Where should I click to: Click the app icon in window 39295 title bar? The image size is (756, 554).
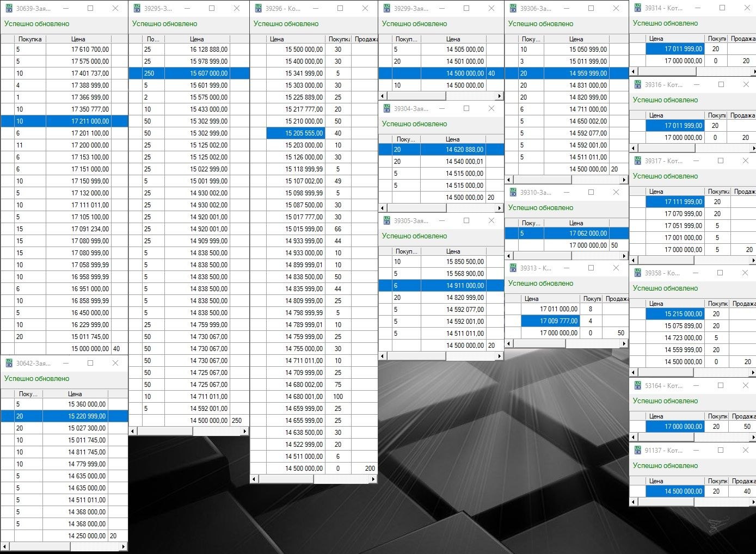[x=137, y=9]
